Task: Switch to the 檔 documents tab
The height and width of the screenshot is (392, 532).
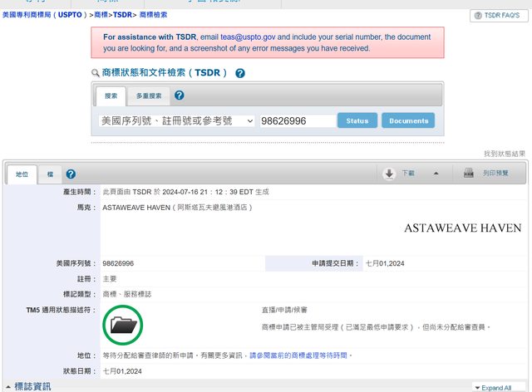Action: click(x=50, y=174)
